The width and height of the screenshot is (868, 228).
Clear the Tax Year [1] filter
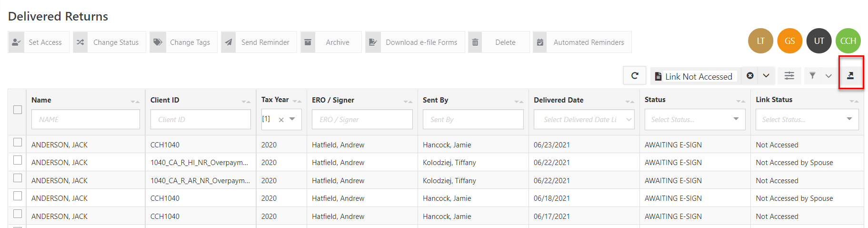(281, 120)
